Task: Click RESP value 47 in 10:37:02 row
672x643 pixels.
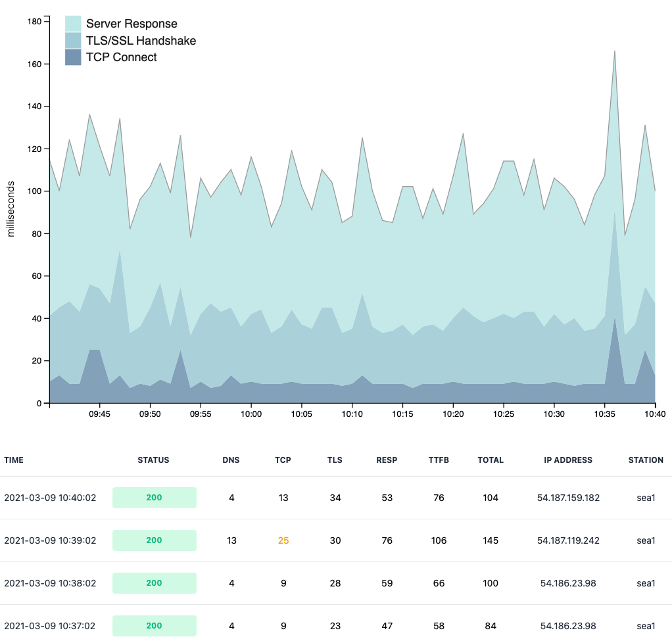Action: [387, 626]
